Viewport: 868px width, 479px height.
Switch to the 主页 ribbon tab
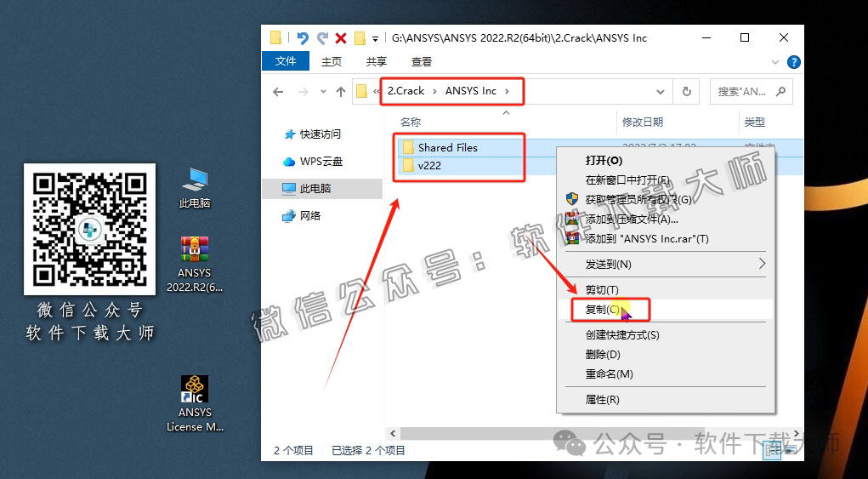[x=332, y=61]
